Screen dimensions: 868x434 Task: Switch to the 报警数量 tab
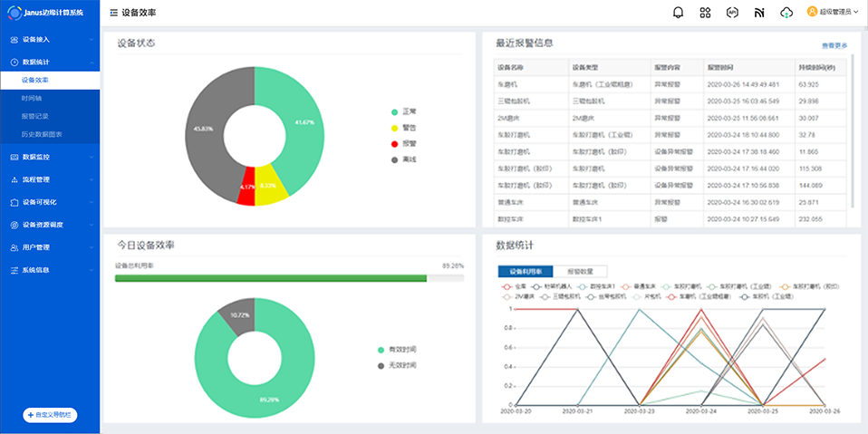[580, 271]
